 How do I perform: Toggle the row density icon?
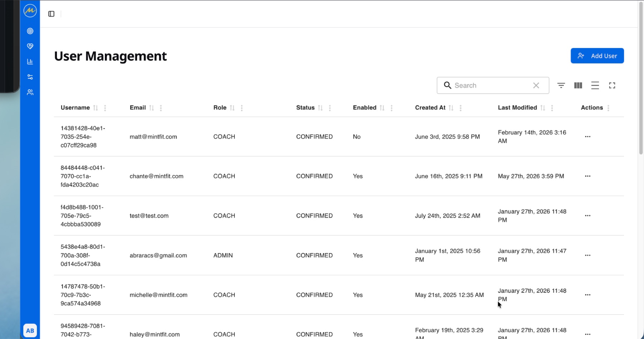(595, 86)
